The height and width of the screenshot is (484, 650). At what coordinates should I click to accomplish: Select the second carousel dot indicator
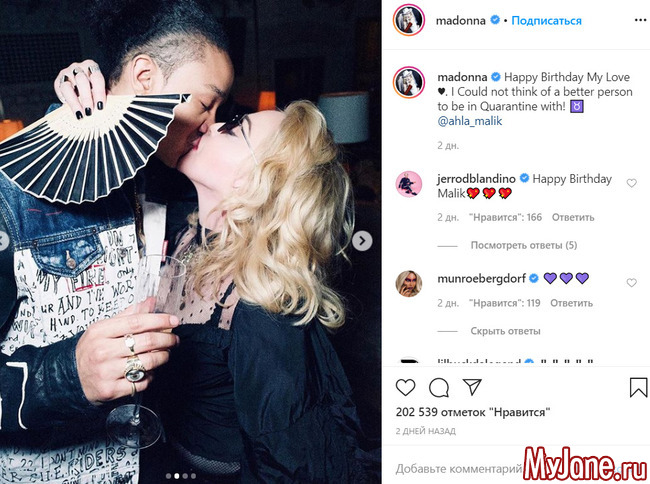coord(177,476)
